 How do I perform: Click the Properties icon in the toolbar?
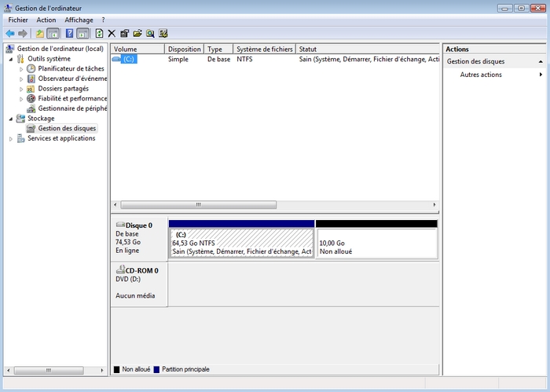tap(124, 34)
